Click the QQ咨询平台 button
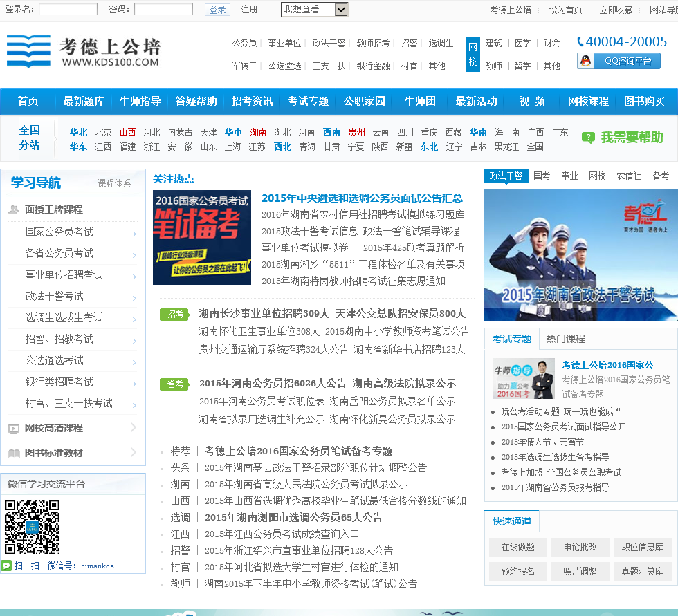The image size is (678, 616). click(619, 61)
